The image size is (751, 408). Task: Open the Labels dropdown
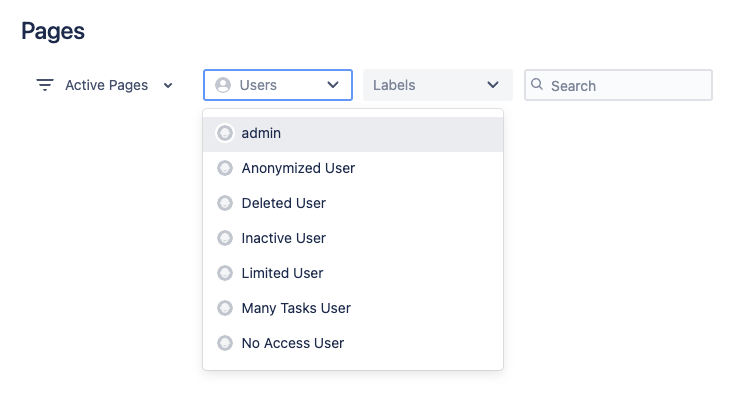click(437, 85)
